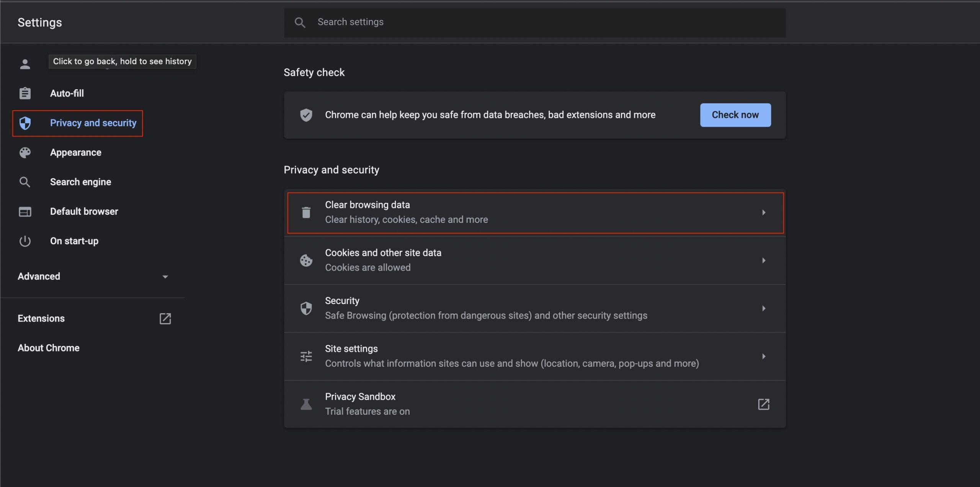
Task: Toggle Privacy Sandbox trial features
Action: (x=534, y=404)
